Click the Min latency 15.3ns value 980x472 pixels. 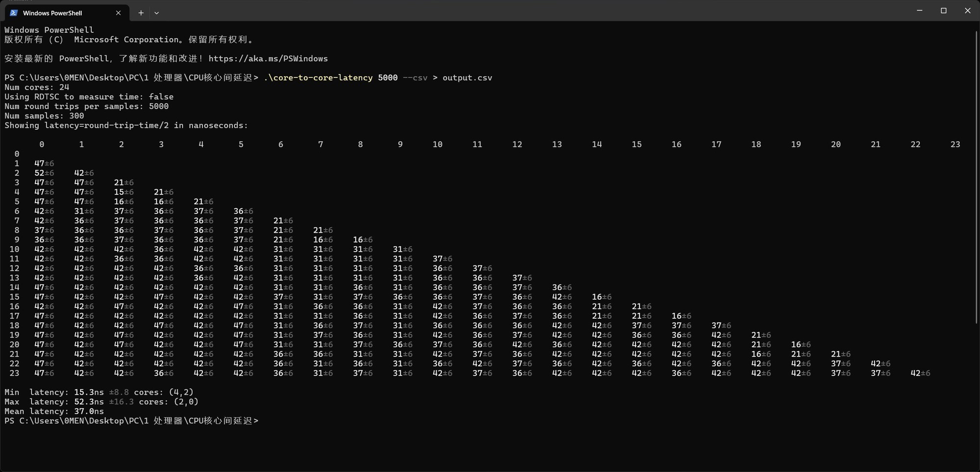[89, 392]
